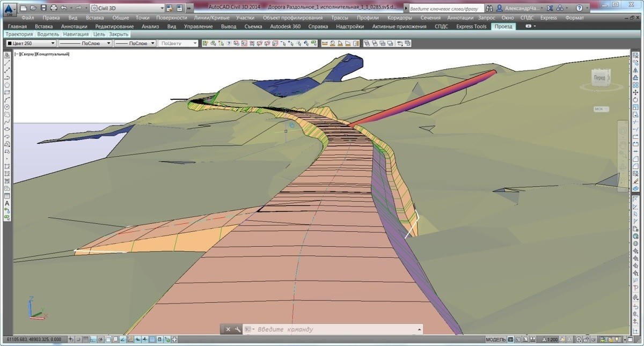Click the Undo arrow icon
This screenshot has height=346, width=644.
(63, 8)
